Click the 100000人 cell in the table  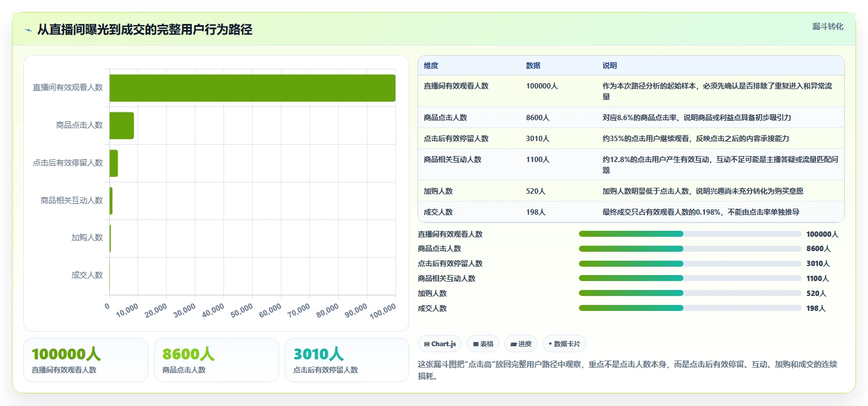pyautogui.click(x=542, y=86)
